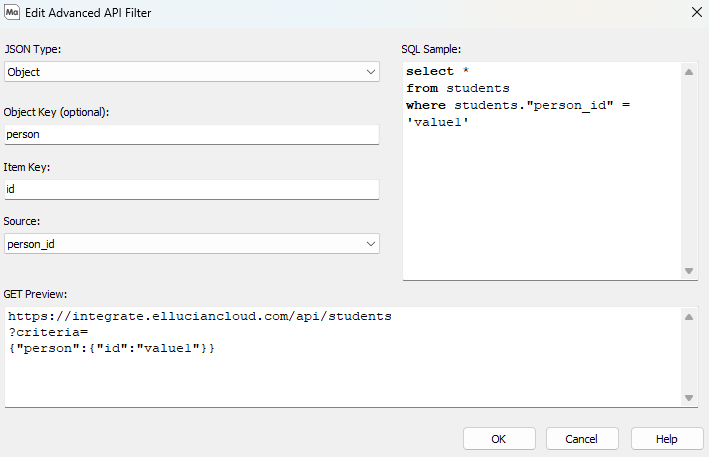Confirm the filter with OK

pos(498,439)
